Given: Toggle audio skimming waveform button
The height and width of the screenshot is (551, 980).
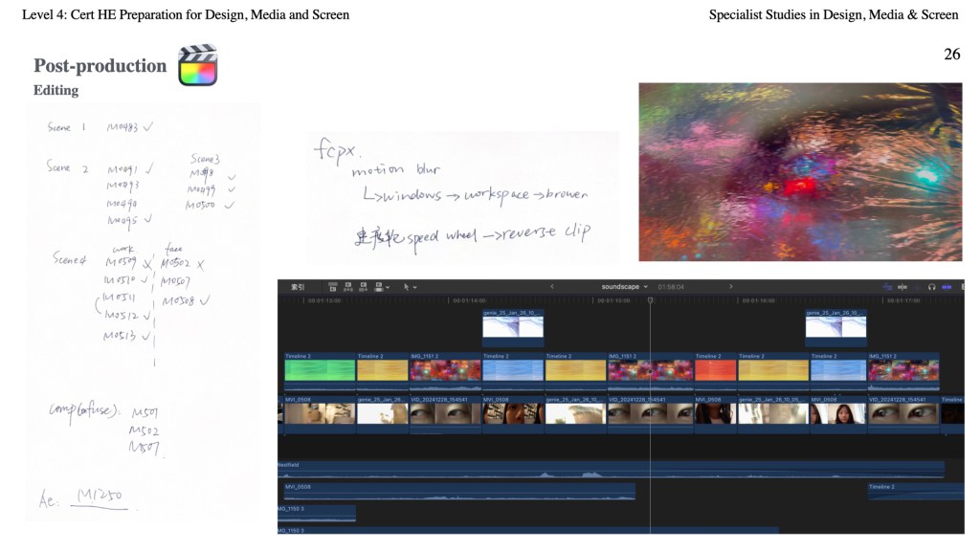Looking at the screenshot, I should tap(902, 286).
